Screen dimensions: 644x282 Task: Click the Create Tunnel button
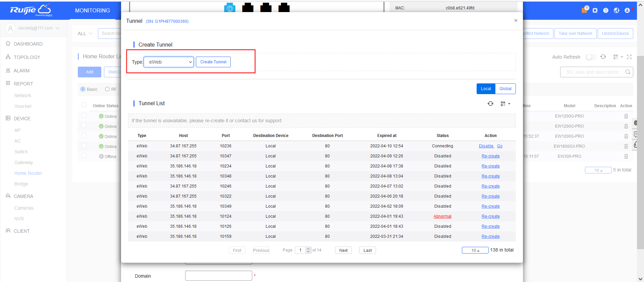point(213,62)
